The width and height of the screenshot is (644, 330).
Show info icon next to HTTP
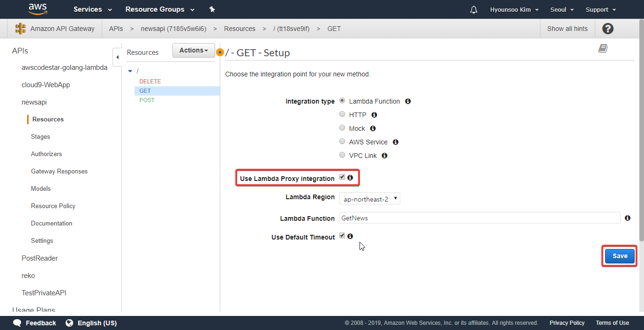pos(374,115)
